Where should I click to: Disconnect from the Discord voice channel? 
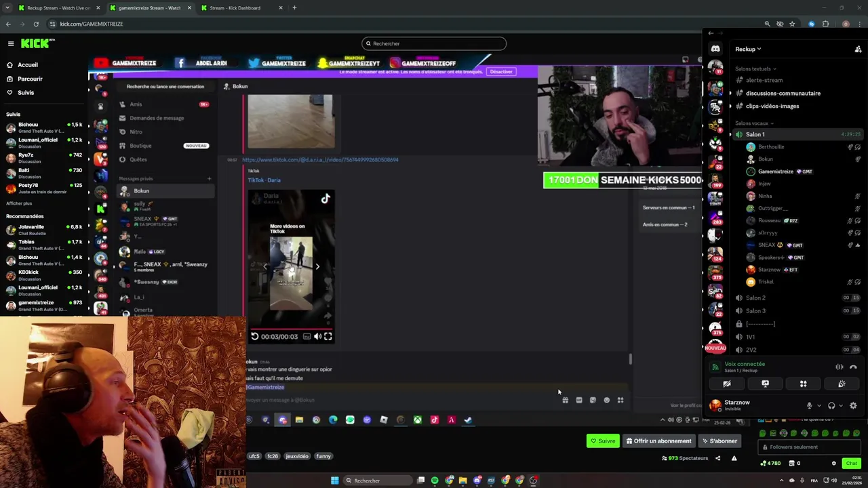853,367
